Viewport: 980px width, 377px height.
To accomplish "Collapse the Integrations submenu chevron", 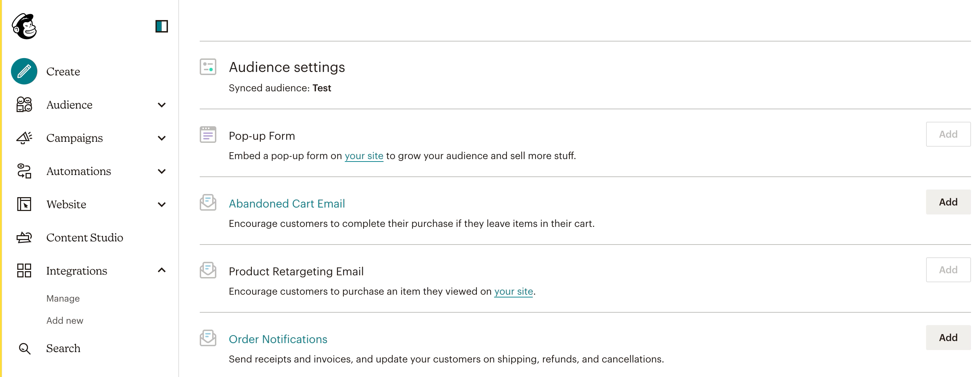I will point(162,270).
